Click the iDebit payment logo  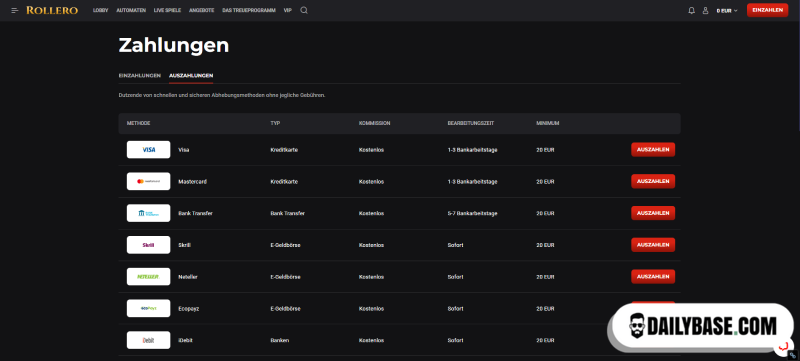tap(148, 340)
